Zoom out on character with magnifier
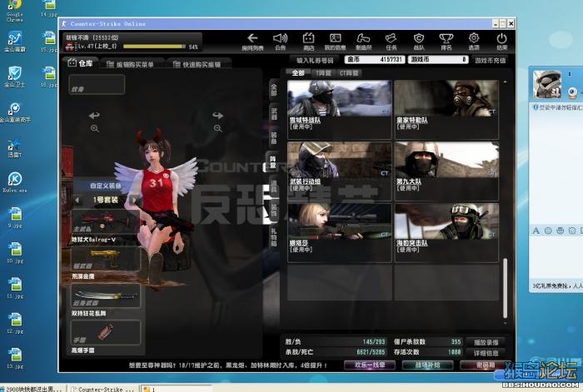Viewport: 583px width, 392px height. tap(218, 128)
